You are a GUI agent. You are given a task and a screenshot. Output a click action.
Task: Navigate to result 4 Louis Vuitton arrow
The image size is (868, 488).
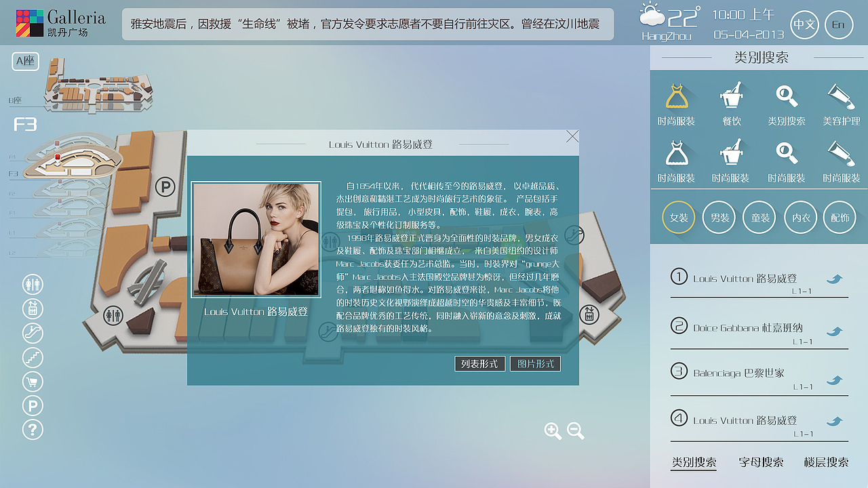point(834,421)
